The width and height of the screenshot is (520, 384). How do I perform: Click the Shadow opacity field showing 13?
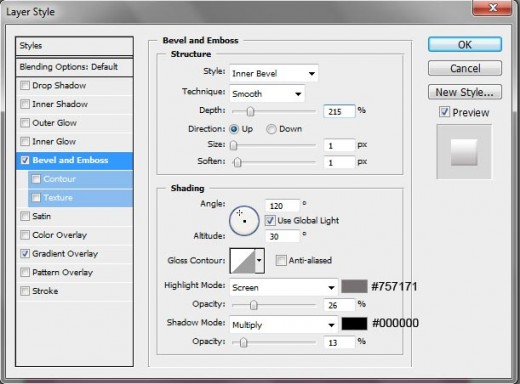click(x=339, y=342)
